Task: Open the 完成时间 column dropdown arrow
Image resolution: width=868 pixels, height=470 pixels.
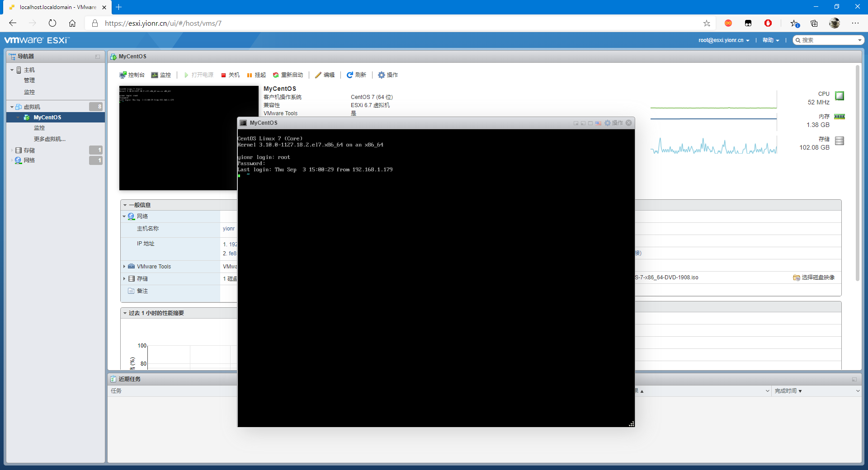Action: point(858,391)
